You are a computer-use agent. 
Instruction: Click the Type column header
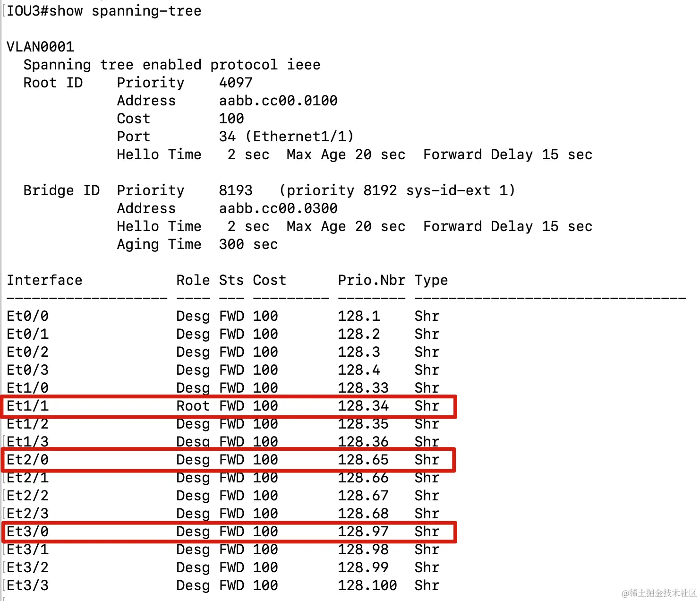431,281
